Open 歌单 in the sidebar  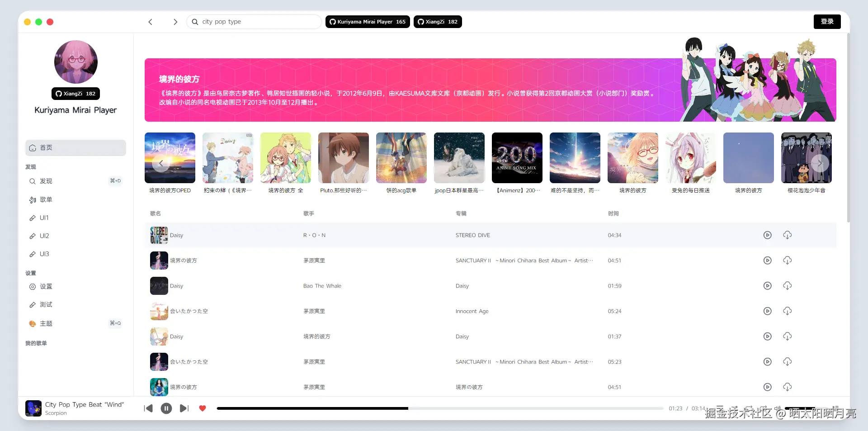pyautogui.click(x=75, y=199)
